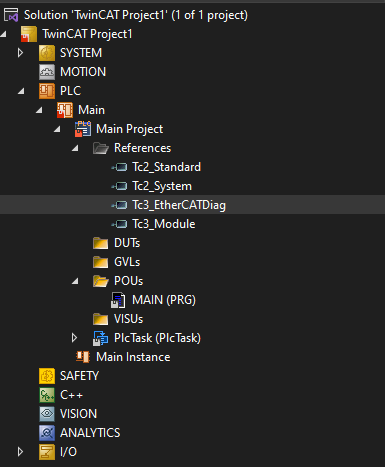Click the yellow SAFETY node icon
The height and width of the screenshot is (467, 385).
[47, 376]
